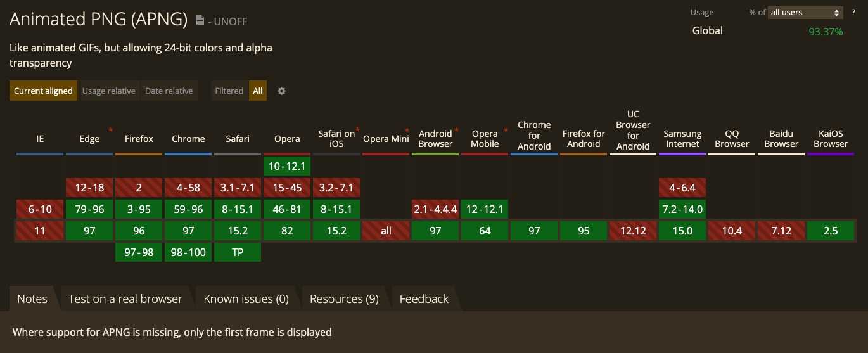The width and height of the screenshot is (868, 353).
Task: Switch to the Resources (9) tab
Action: 344,298
